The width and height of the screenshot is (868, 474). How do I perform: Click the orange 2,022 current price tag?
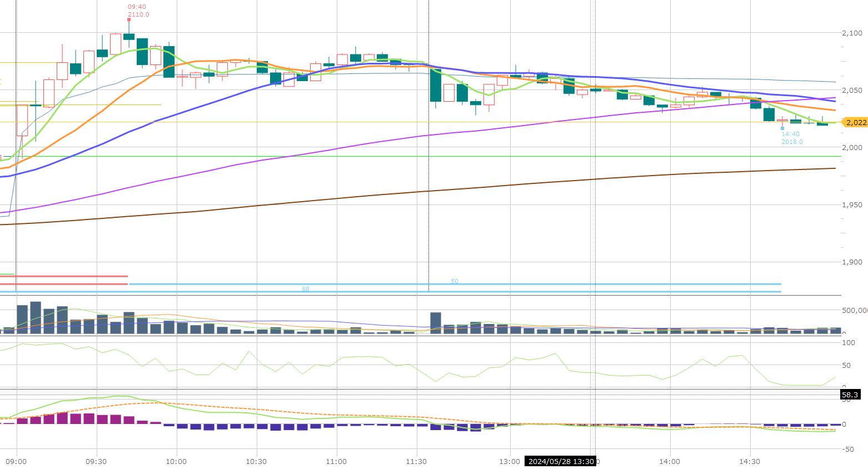click(x=855, y=122)
